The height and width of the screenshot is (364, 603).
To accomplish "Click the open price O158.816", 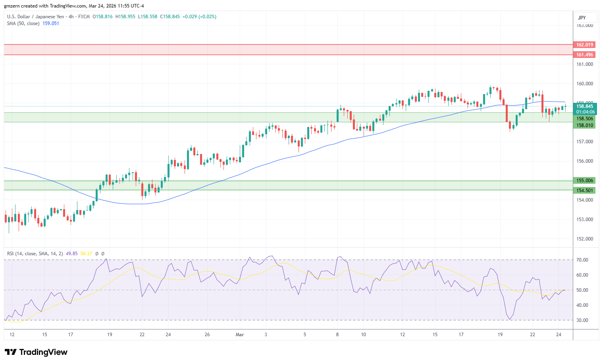I will pyautogui.click(x=102, y=17).
